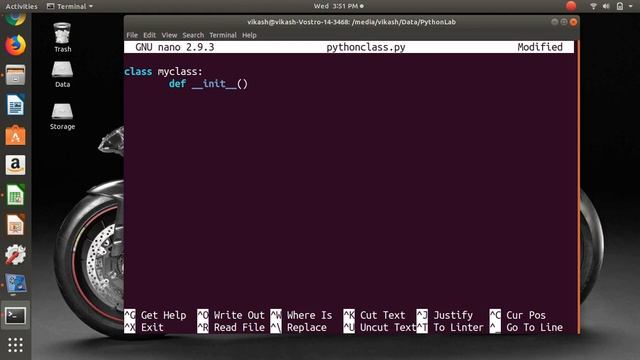This screenshot has height=360, width=640.
Task: Click the 'pythonclass.py' file name in nano header
Action: 366,47
